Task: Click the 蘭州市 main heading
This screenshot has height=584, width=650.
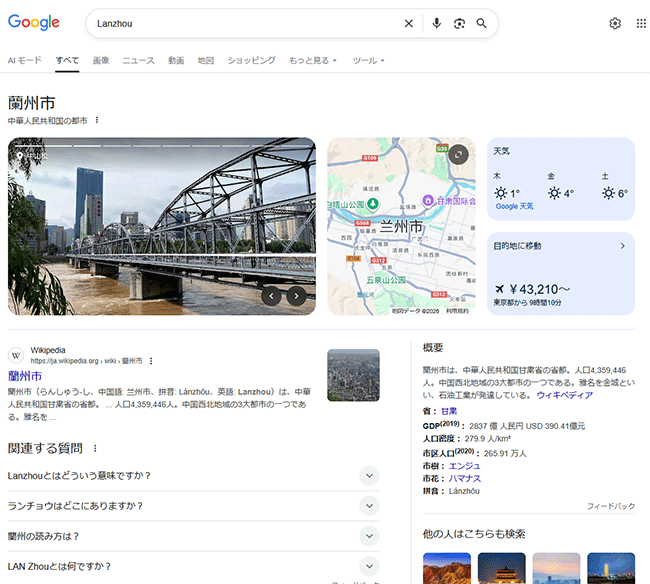Action: click(32, 103)
